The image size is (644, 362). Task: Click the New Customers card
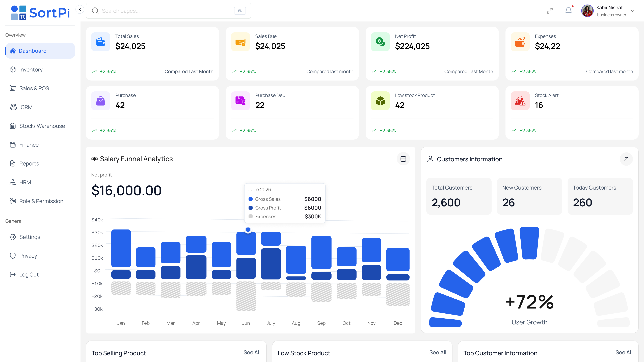coord(529,196)
